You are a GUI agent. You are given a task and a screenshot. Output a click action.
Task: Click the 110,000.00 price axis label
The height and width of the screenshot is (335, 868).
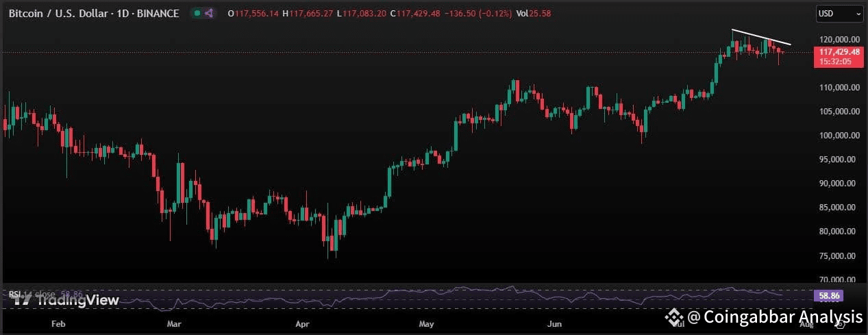(839, 88)
